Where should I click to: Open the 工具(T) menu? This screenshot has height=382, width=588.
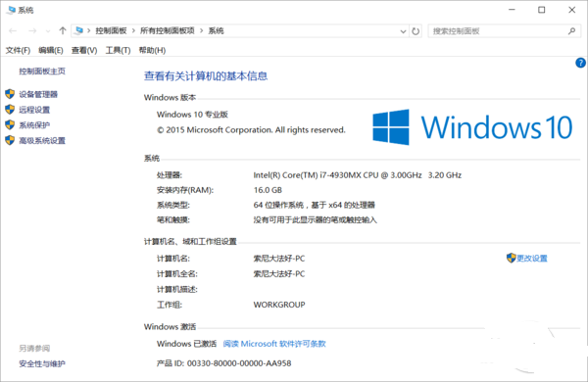118,50
